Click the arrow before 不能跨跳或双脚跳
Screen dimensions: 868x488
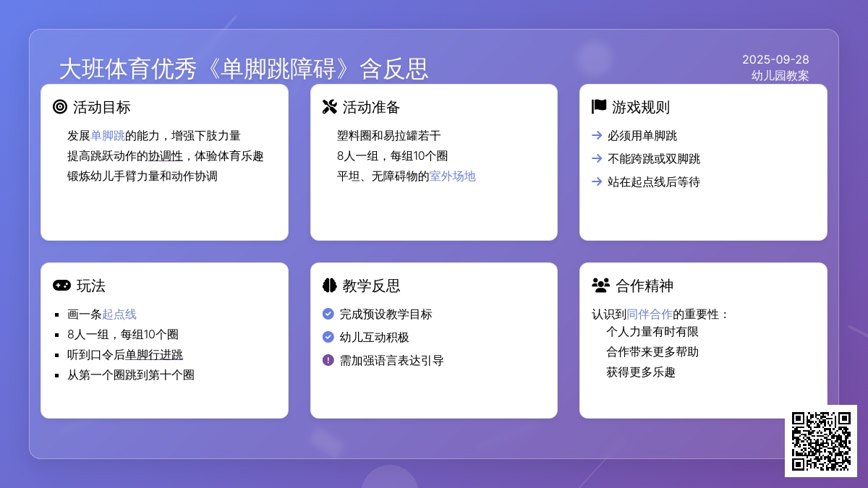pyautogui.click(x=597, y=158)
